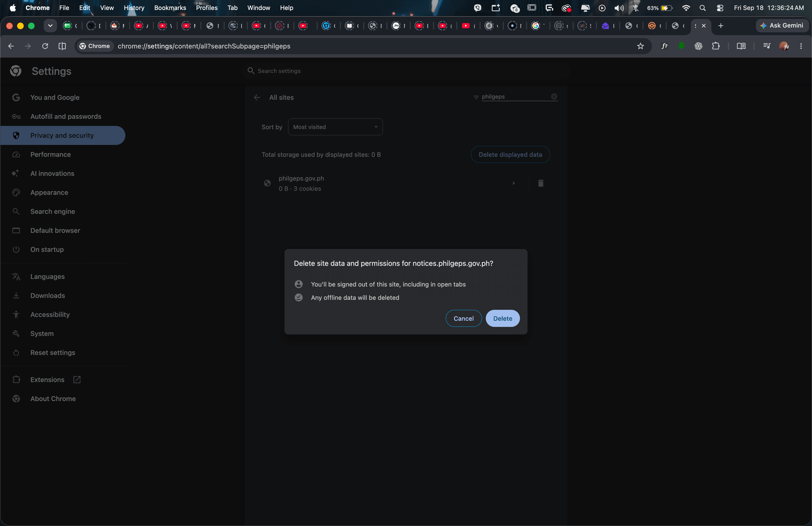The image size is (812, 526).
Task: Bookmark this page with star icon
Action: pos(640,46)
